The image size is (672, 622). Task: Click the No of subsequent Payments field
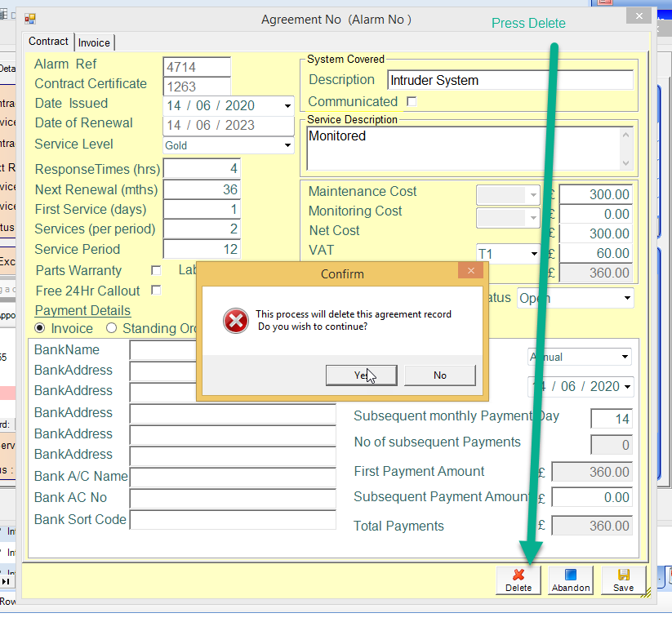pyautogui.click(x=612, y=445)
